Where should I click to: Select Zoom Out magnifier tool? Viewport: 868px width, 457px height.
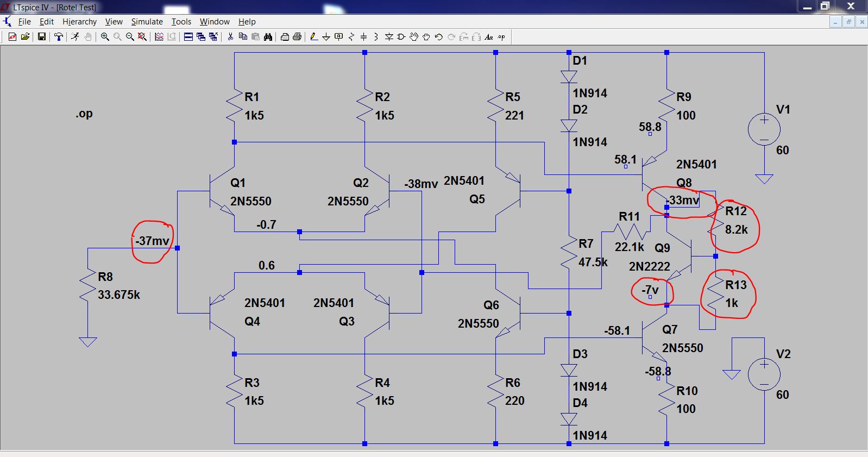click(x=130, y=37)
